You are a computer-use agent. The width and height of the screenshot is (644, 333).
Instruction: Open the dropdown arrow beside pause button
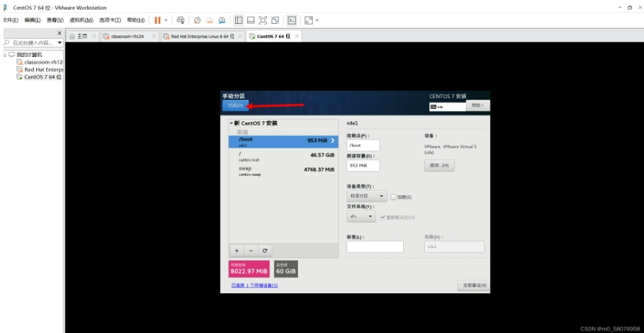(166, 20)
